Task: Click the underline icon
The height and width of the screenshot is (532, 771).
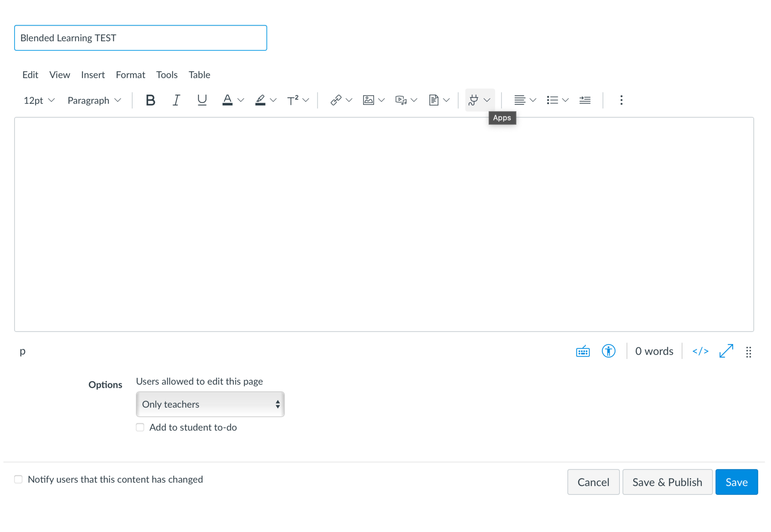Action: click(x=202, y=100)
